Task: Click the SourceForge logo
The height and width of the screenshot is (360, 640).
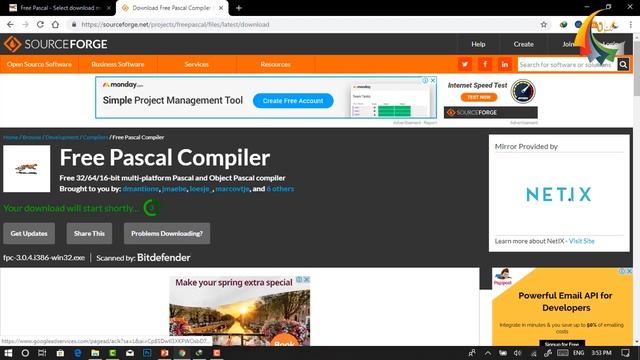Action: point(56,44)
